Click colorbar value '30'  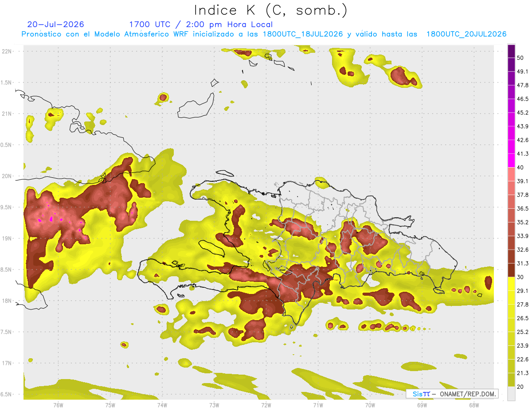520,277
